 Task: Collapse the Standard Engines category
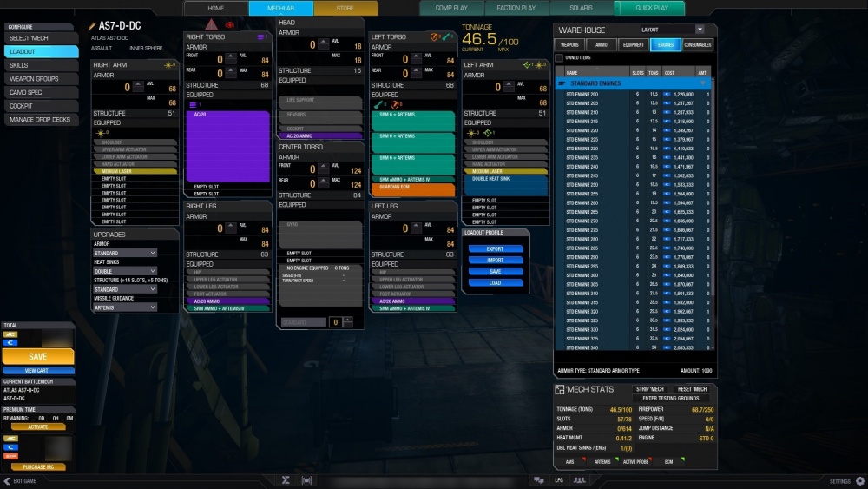[702, 83]
